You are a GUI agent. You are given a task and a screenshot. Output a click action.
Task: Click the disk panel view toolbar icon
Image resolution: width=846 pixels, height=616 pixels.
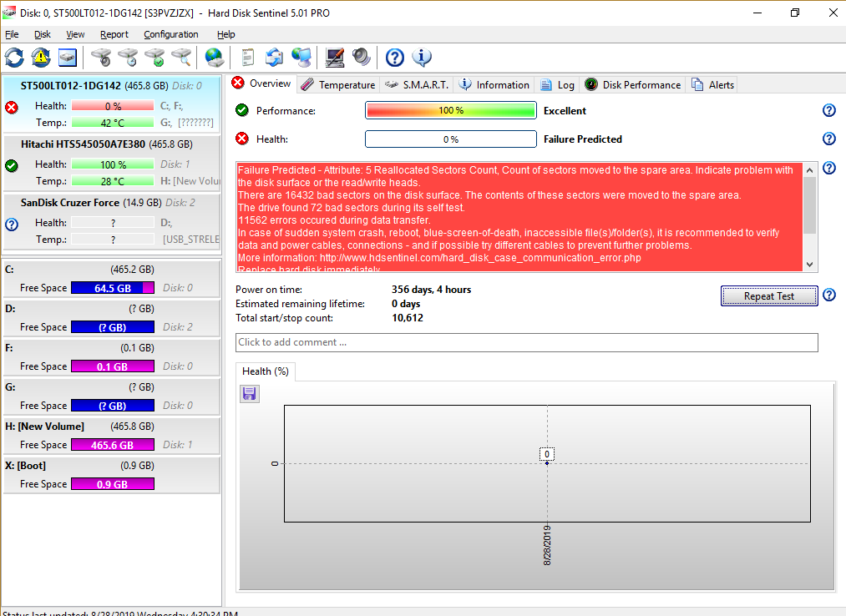68,58
